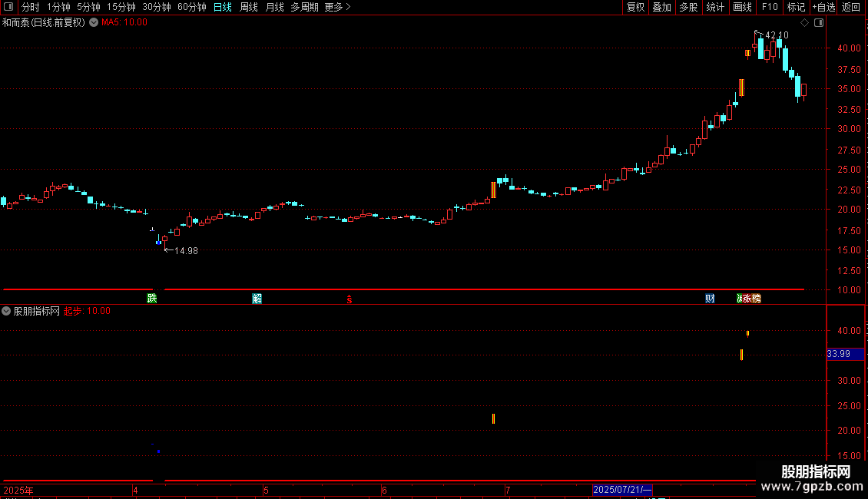Screen dimensions: 868x499
Task: Click the cyan 解 event marker
Action: point(257,298)
